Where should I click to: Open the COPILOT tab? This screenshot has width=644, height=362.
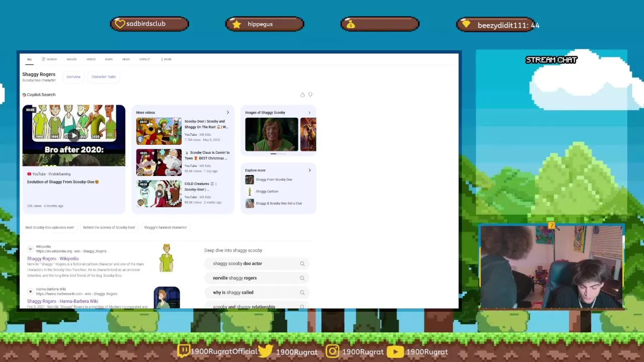coord(144,59)
